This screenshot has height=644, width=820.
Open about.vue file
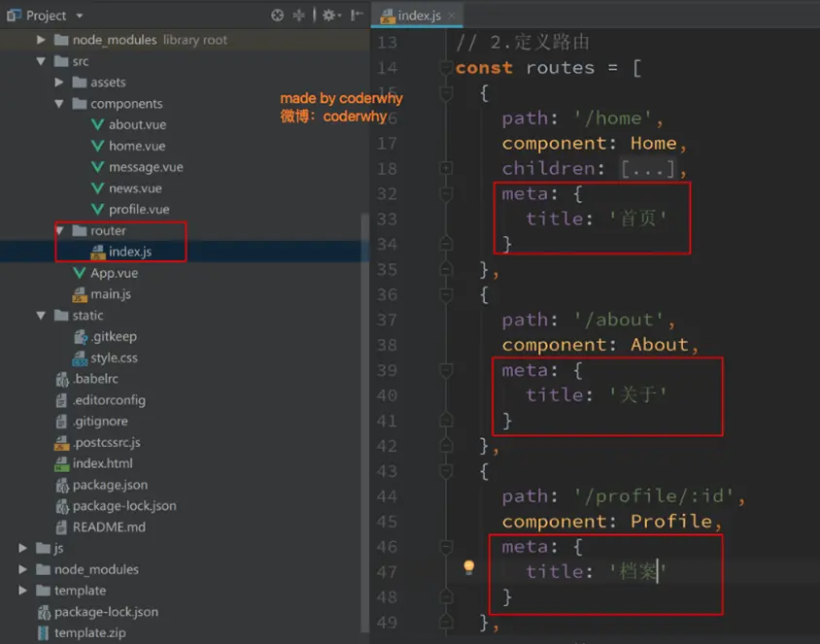pyautogui.click(x=137, y=124)
